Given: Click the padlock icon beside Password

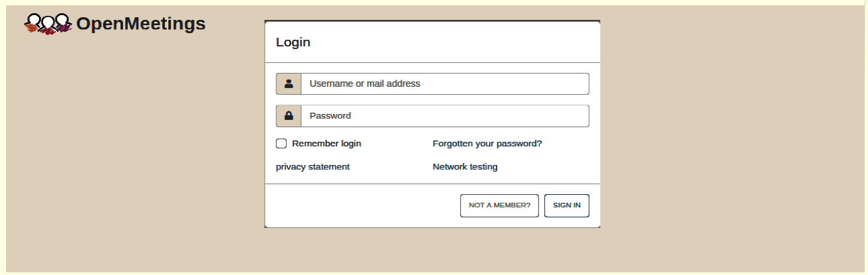Looking at the screenshot, I should click(x=289, y=116).
